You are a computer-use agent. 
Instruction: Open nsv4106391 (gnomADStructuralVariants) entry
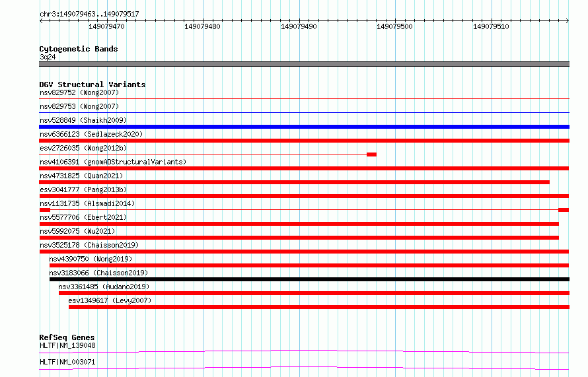click(x=113, y=162)
